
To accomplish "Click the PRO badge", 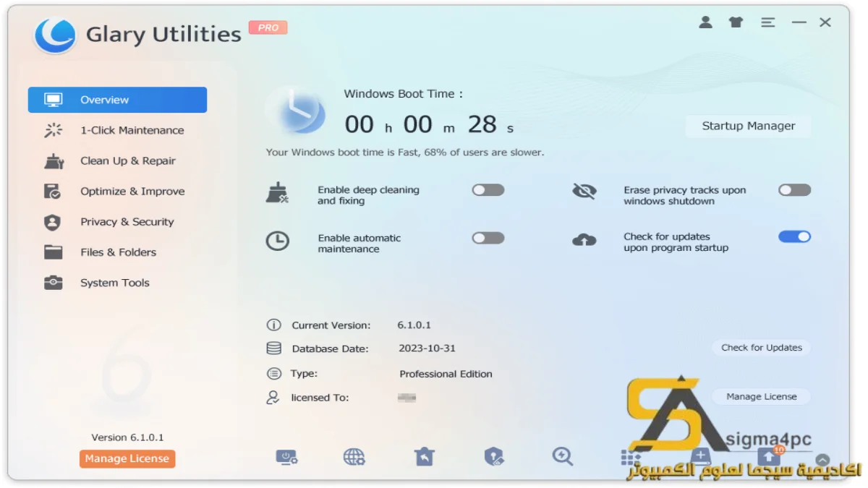I will pyautogui.click(x=268, y=27).
